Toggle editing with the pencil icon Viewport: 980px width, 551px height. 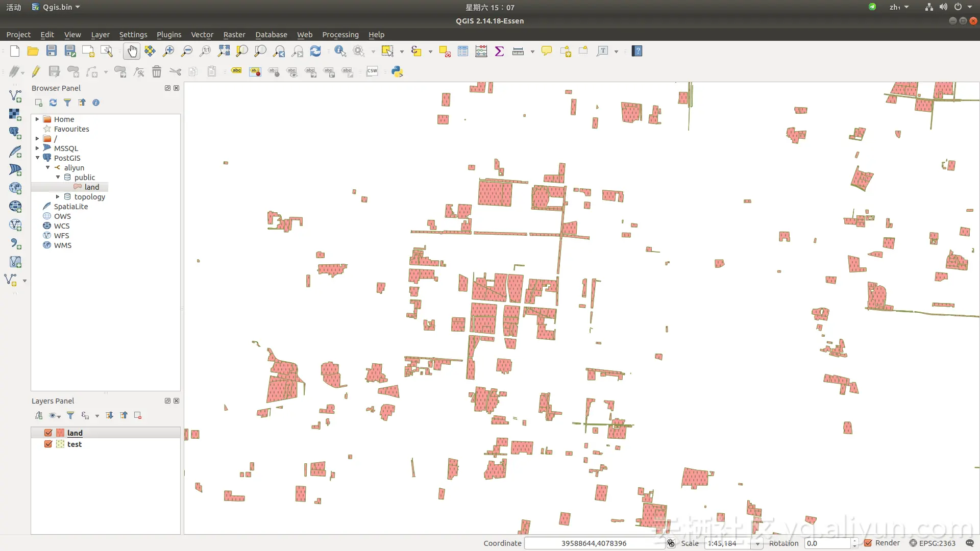point(35,71)
